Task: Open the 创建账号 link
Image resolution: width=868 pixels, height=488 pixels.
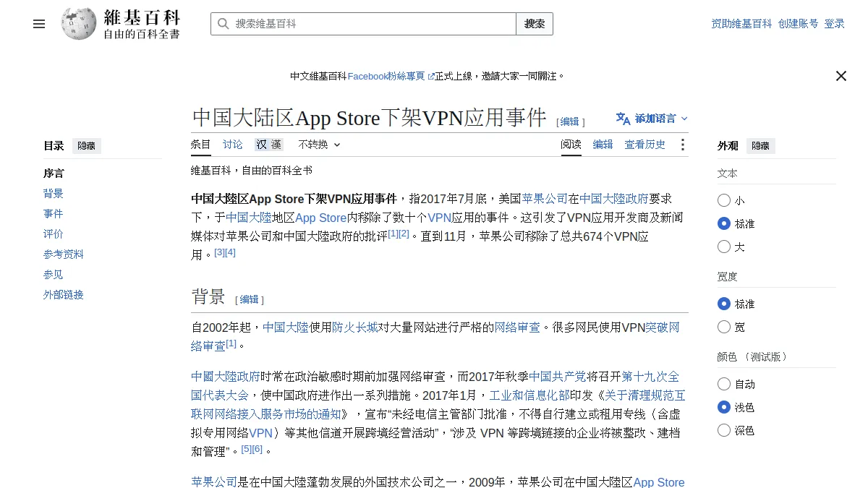Action: tap(799, 24)
